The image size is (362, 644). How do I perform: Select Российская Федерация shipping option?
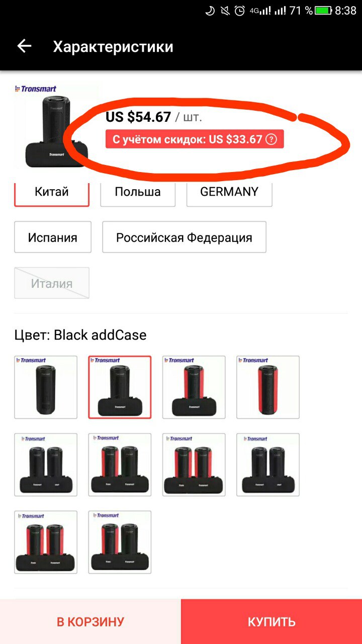[x=184, y=237]
